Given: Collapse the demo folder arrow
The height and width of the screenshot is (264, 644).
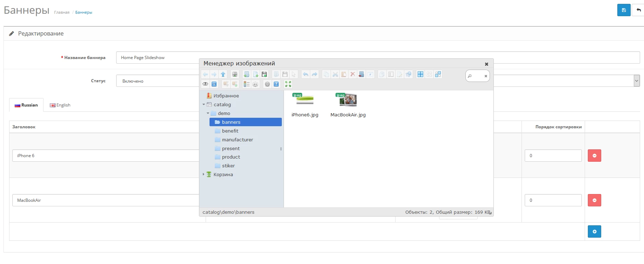Looking at the screenshot, I should [x=208, y=113].
